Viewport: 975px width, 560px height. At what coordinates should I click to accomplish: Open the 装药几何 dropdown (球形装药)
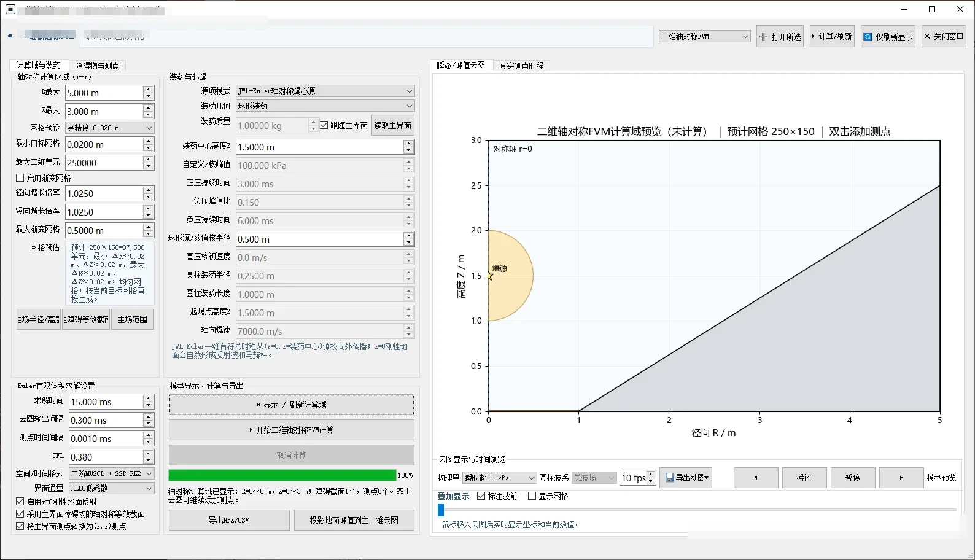[x=325, y=106]
